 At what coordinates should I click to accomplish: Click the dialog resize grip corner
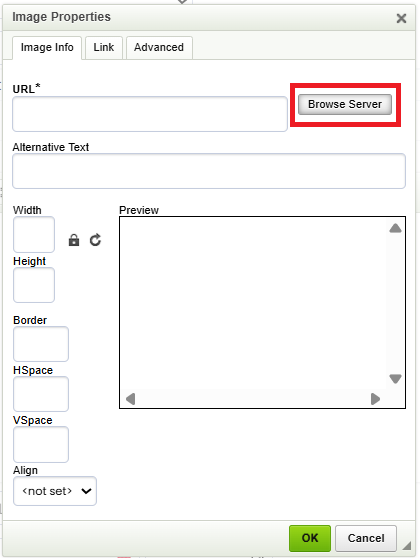point(406,546)
